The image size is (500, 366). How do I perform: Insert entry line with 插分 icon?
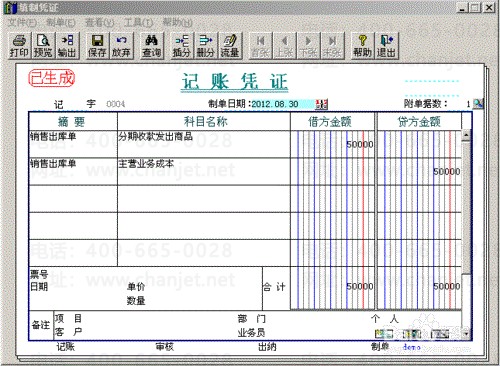pos(182,46)
